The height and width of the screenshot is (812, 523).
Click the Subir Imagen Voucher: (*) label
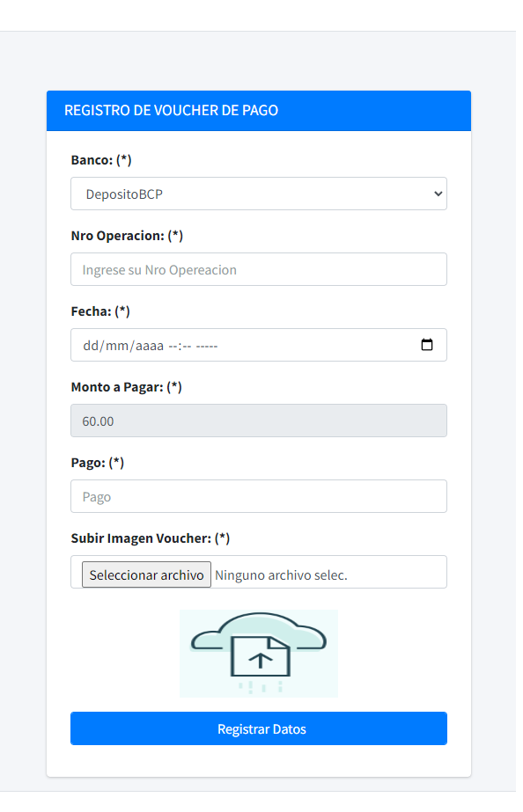(151, 538)
